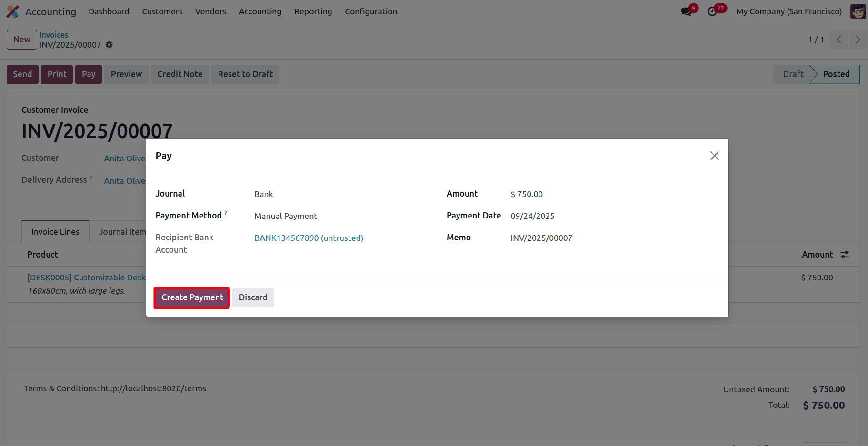Click the gear icon beside INV/2025/00007
868x446 pixels.
(109, 45)
